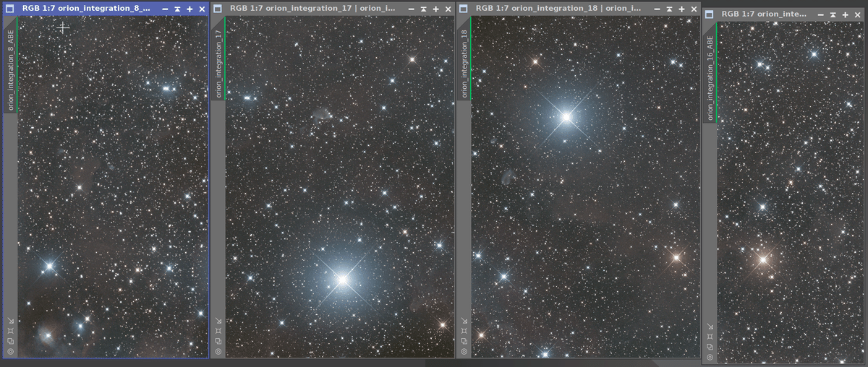868x367 pixels.
Task: Click the circular target icon in orion_integration_17 window
Action: click(218, 351)
